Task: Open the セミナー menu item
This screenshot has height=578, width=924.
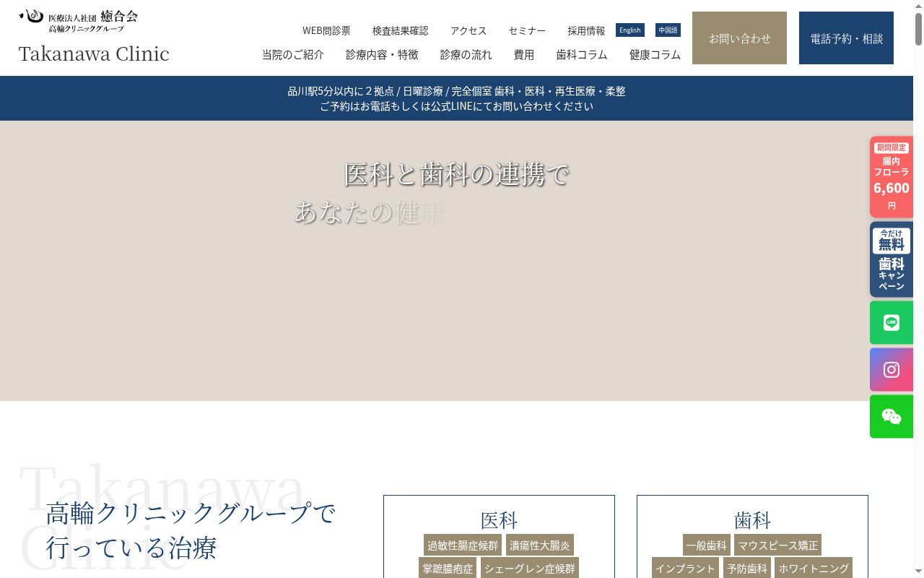Action: tap(527, 30)
